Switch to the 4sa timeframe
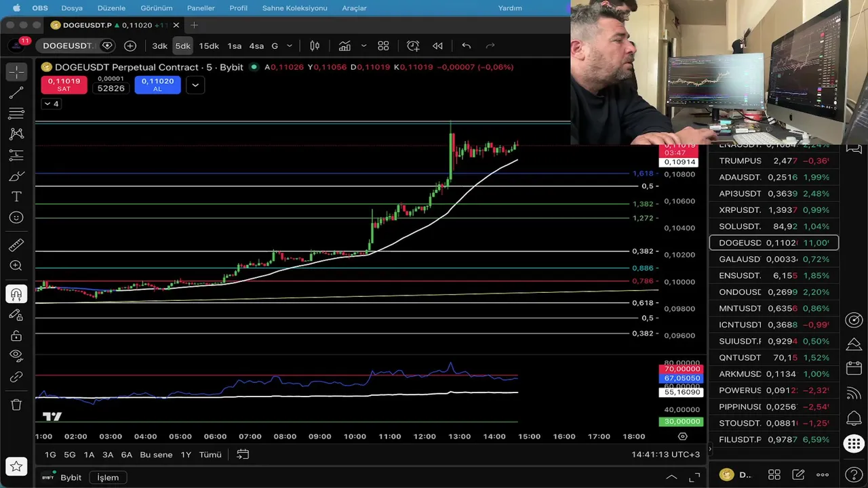Viewport: 868px width, 488px height. click(x=256, y=46)
